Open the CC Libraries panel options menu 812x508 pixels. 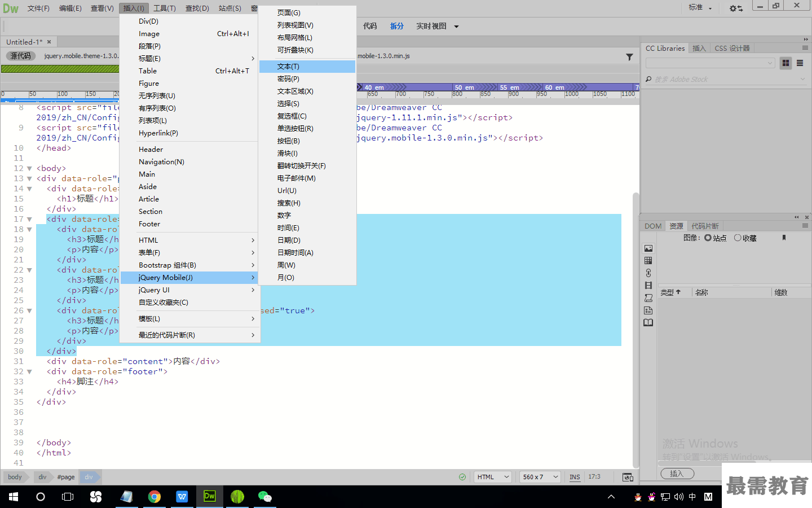click(x=805, y=48)
